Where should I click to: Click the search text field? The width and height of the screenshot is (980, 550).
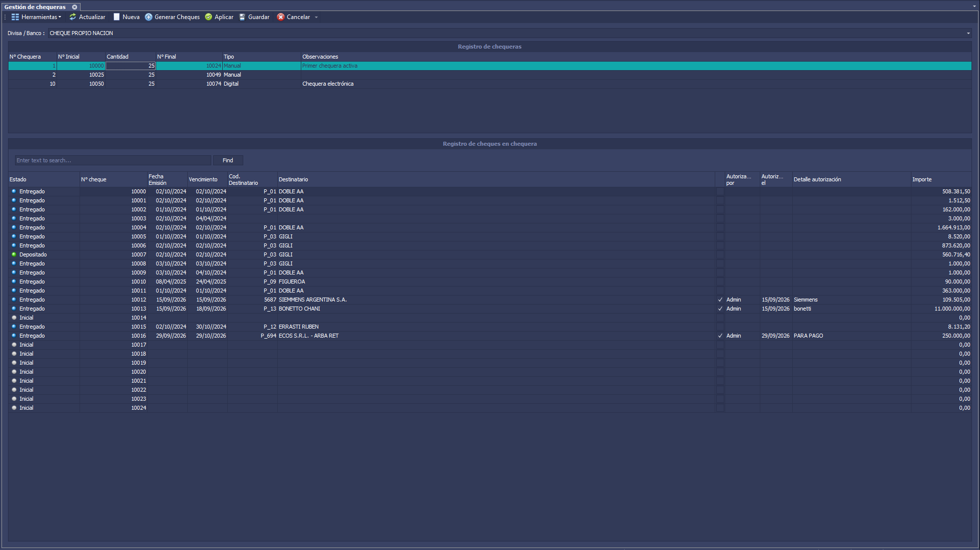coord(113,160)
